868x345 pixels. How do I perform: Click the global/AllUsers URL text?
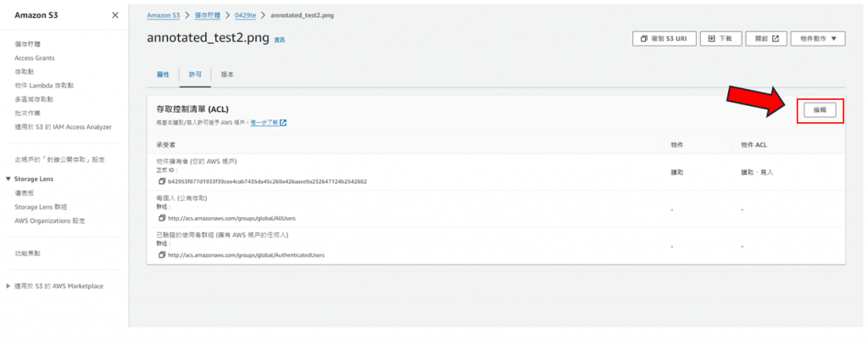(x=232, y=218)
